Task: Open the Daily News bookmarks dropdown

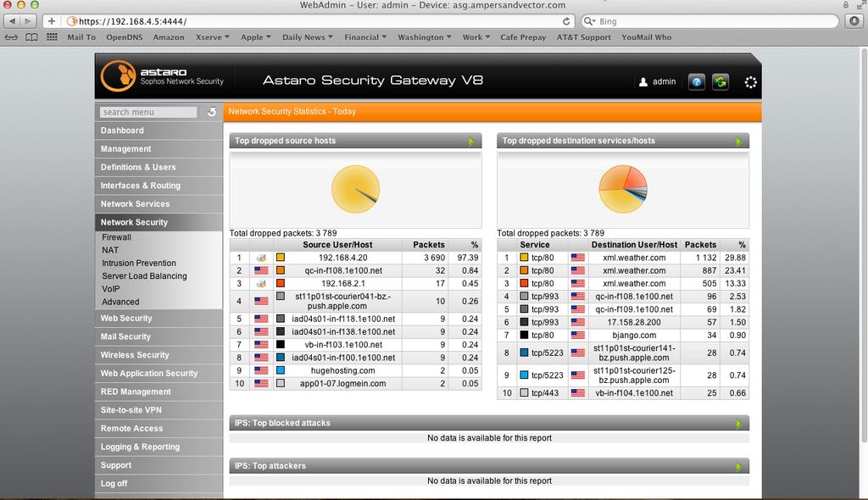Action: (308, 37)
